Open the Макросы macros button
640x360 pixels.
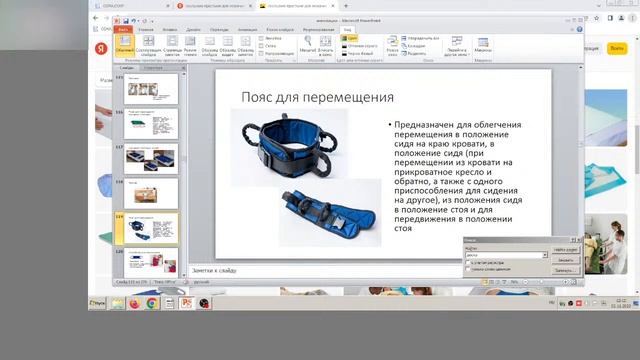483,44
